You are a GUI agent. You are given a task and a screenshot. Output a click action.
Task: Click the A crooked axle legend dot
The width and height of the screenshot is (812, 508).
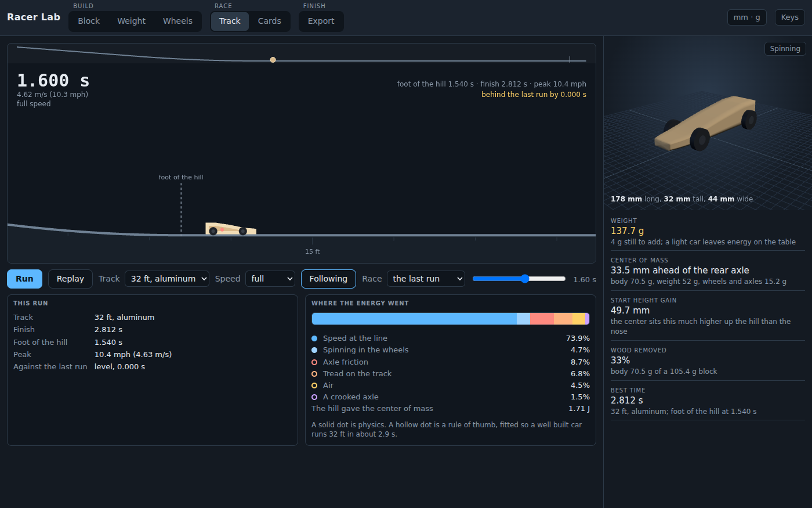(x=314, y=397)
